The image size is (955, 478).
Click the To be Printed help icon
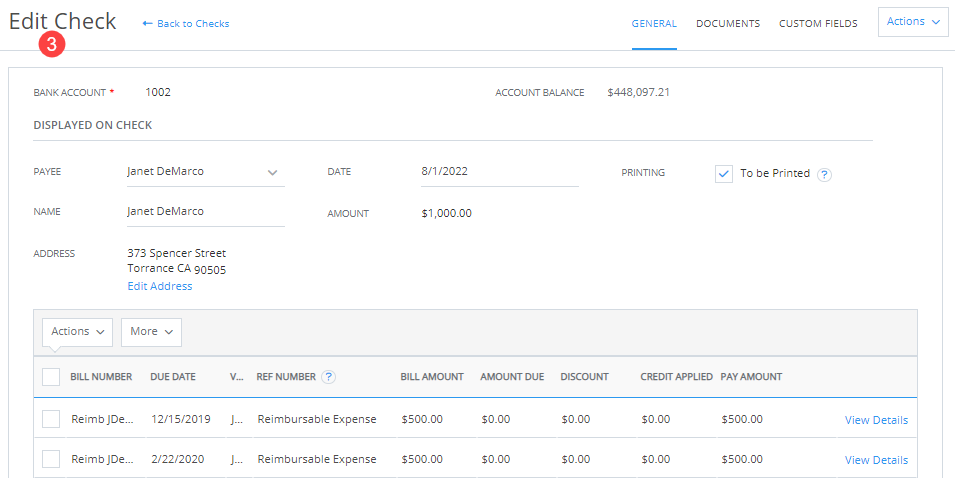click(x=824, y=175)
